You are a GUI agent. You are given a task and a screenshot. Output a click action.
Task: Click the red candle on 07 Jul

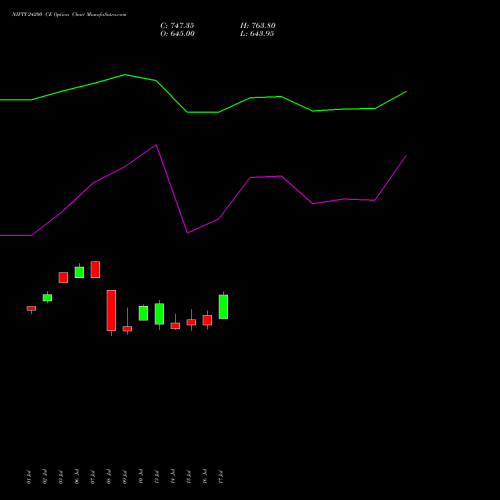click(95, 269)
